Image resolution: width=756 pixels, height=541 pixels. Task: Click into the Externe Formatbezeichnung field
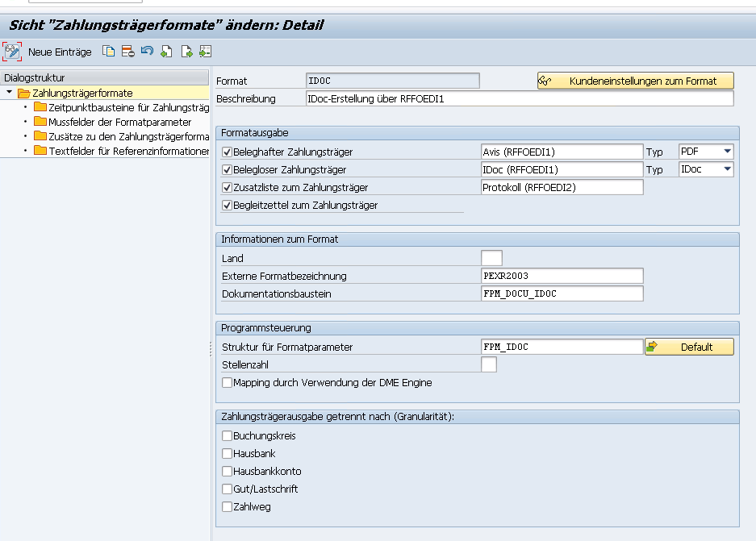tap(562, 276)
